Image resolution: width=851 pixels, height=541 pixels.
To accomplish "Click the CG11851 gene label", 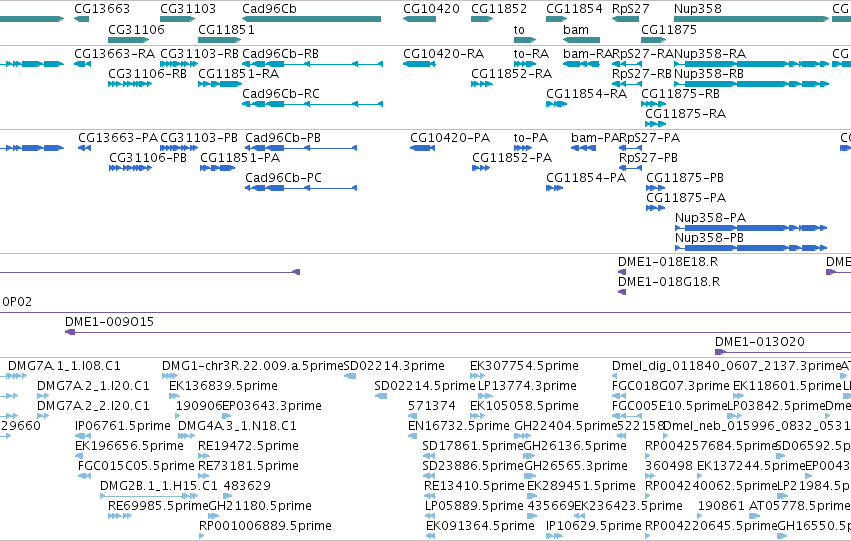I will [226, 29].
